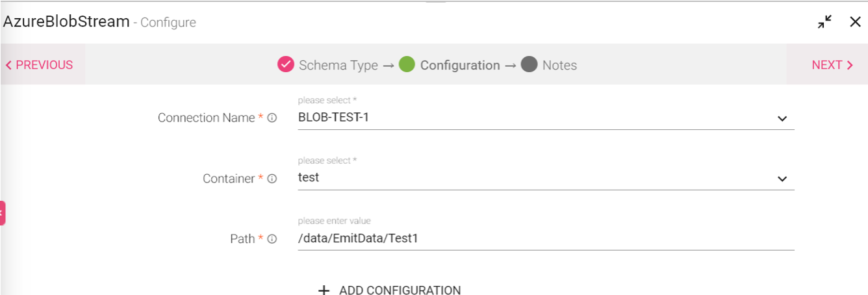
Task: Click the pink checkmark circle for Schema Type
Action: [x=286, y=64]
